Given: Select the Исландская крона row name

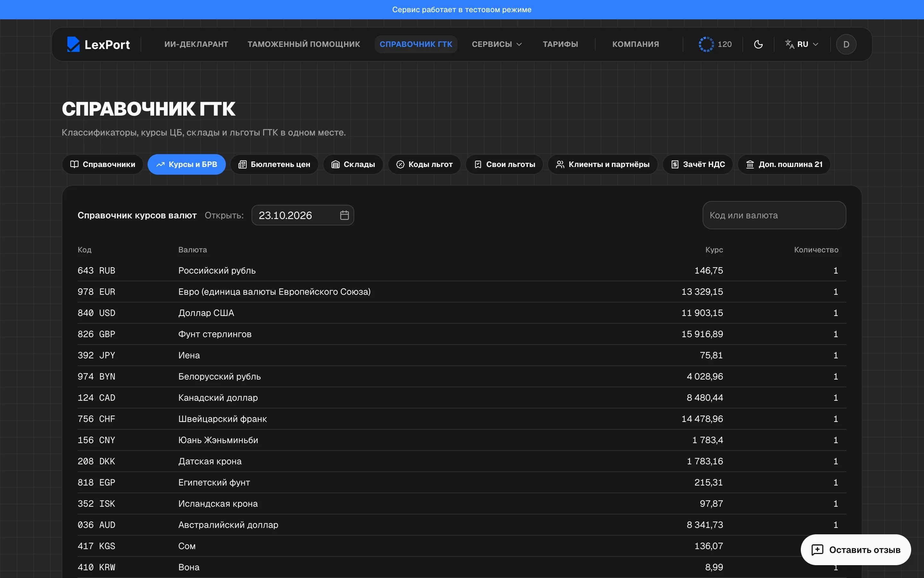Looking at the screenshot, I should [218, 504].
